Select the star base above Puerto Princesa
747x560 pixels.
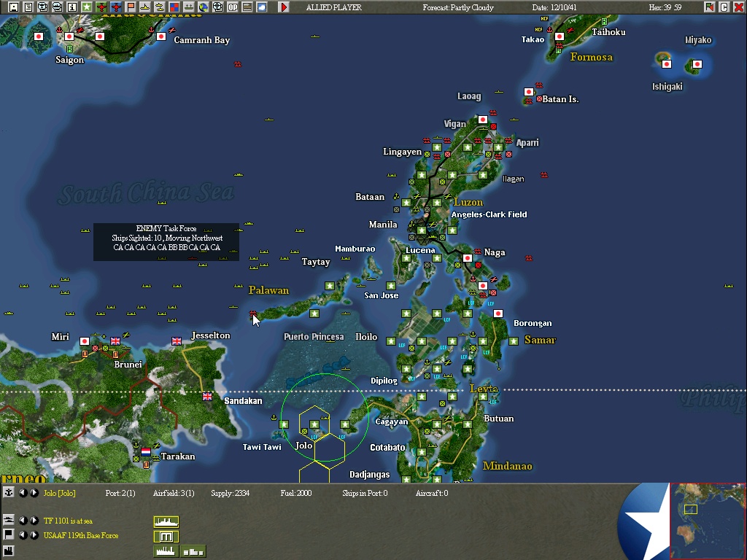[314, 314]
